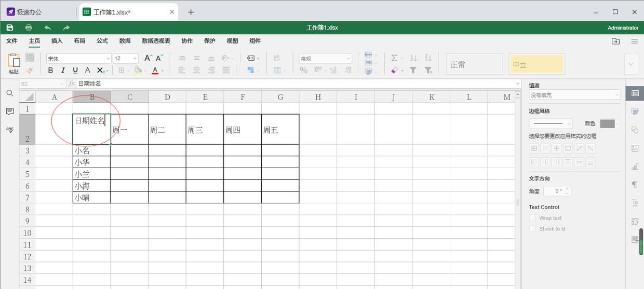The width and height of the screenshot is (644, 289).
Task: Enable the Wrap text checkbox
Action: click(x=532, y=218)
